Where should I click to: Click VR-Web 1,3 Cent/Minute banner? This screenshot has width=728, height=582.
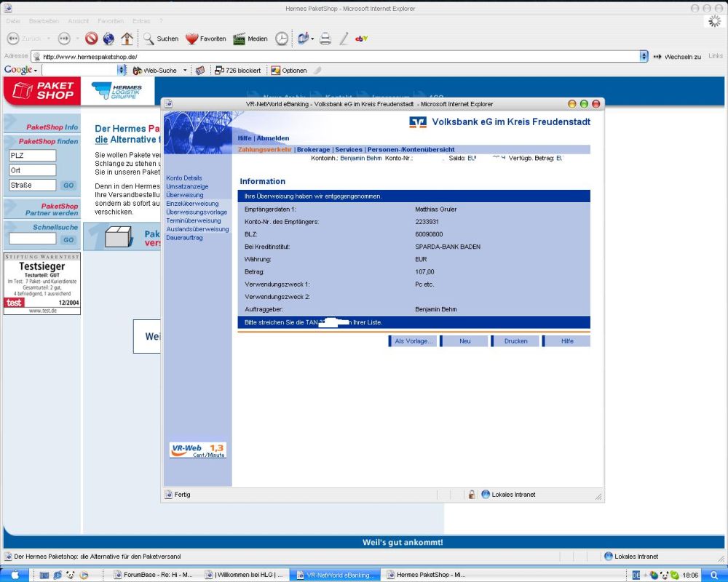point(198,450)
